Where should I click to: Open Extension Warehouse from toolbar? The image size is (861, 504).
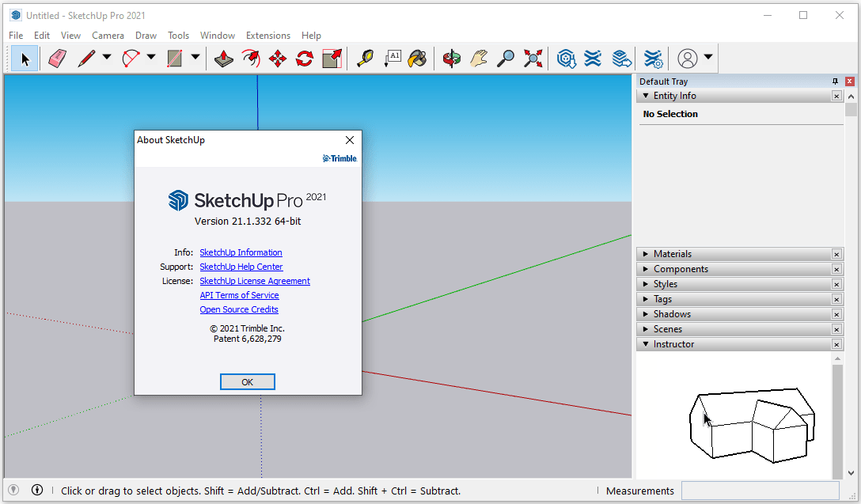[x=593, y=59]
